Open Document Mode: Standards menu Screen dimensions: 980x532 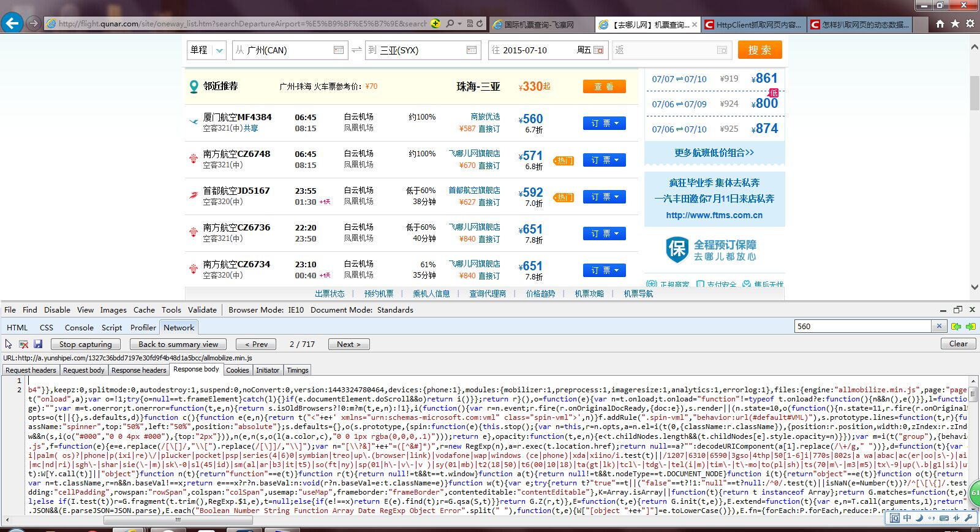(362, 310)
